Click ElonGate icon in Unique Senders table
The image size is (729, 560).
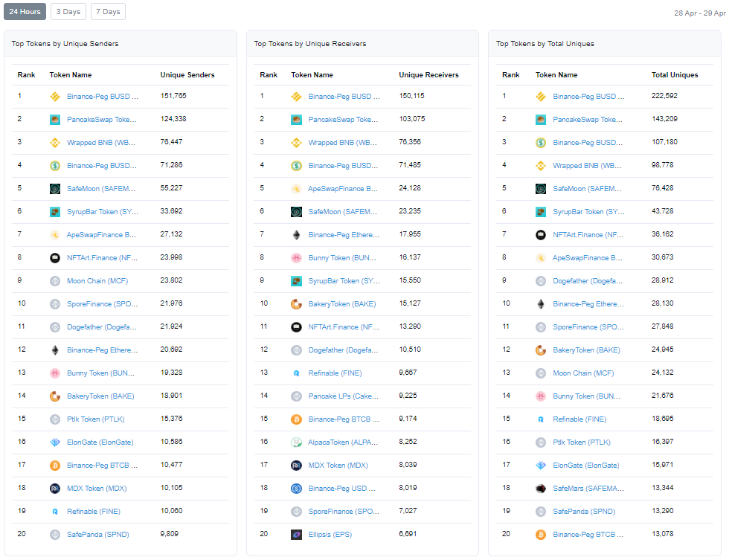pyautogui.click(x=55, y=442)
